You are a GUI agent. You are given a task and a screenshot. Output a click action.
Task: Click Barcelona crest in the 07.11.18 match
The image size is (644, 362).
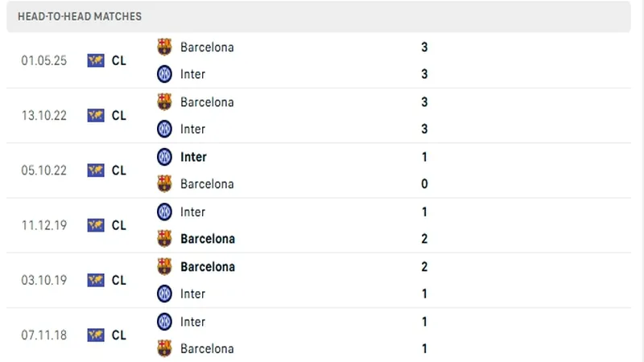(164, 348)
